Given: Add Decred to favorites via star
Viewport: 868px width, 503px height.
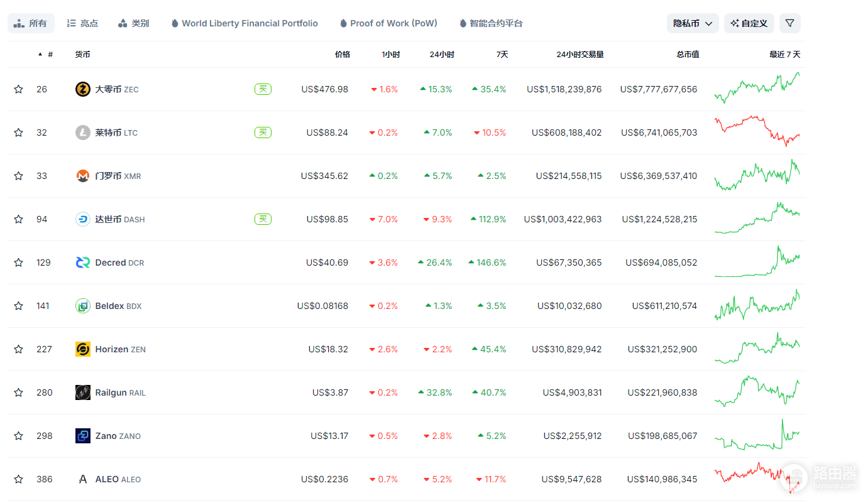Looking at the screenshot, I should point(18,262).
